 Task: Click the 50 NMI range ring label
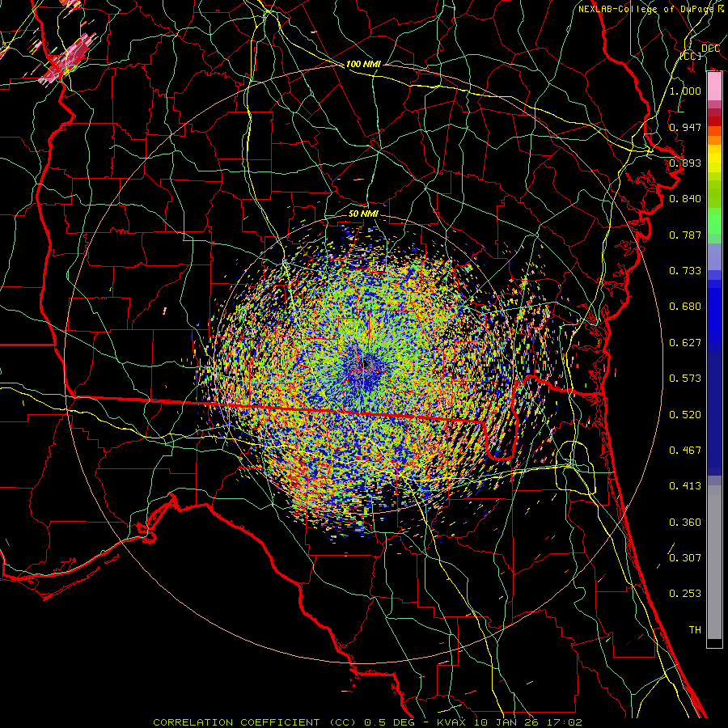[x=363, y=214]
